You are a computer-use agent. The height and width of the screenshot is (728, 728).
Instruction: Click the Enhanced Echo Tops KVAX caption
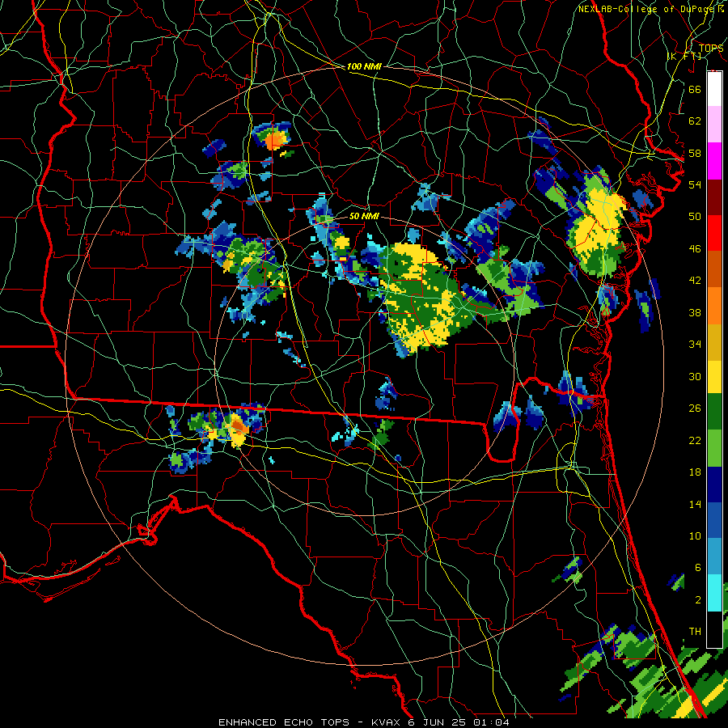tap(363, 722)
